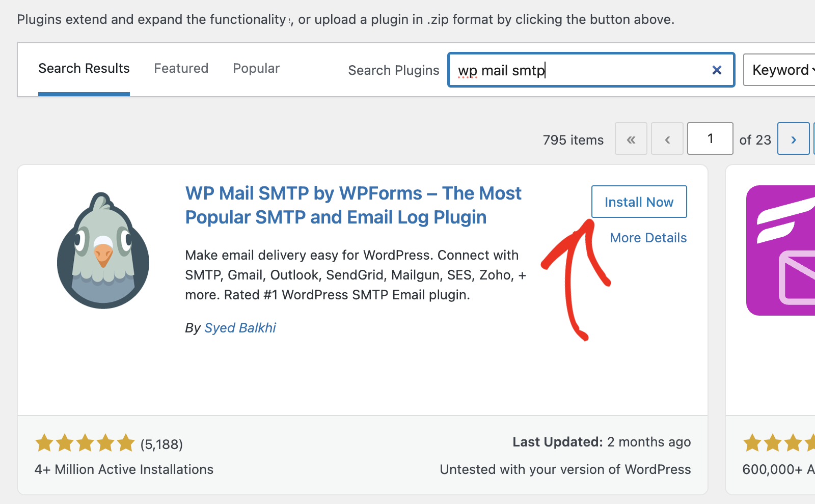The width and height of the screenshot is (815, 504).
Task: Select the current page number field
Action: tap(710, 138)
